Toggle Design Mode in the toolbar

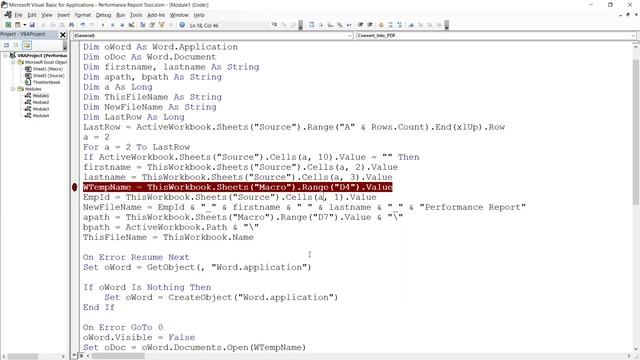131,25
